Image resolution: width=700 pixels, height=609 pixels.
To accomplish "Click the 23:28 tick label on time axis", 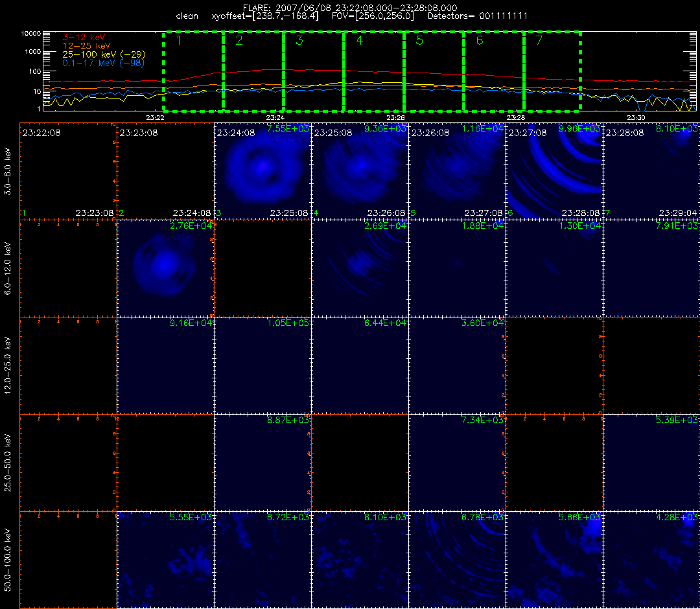I will (516, 118).
